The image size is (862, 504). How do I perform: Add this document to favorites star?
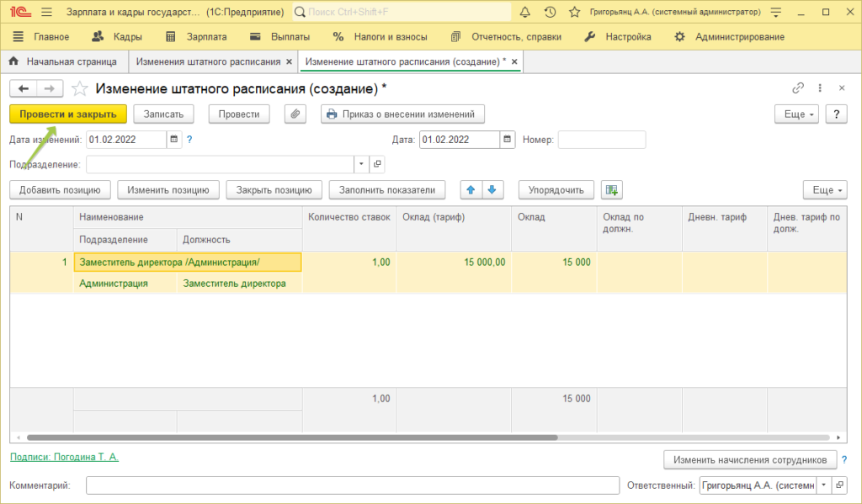79,89
